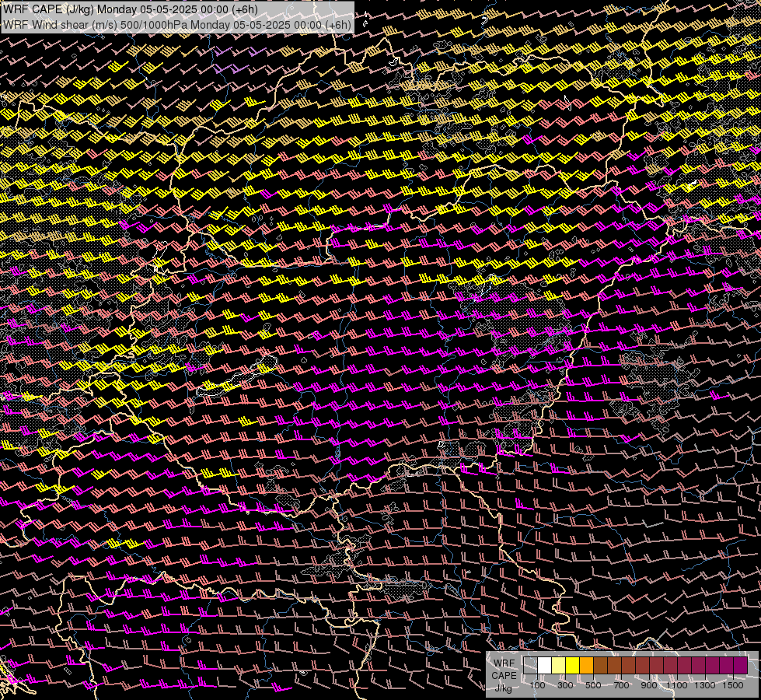
Task: Click the 1100 legend tick label
Action: 677,685
